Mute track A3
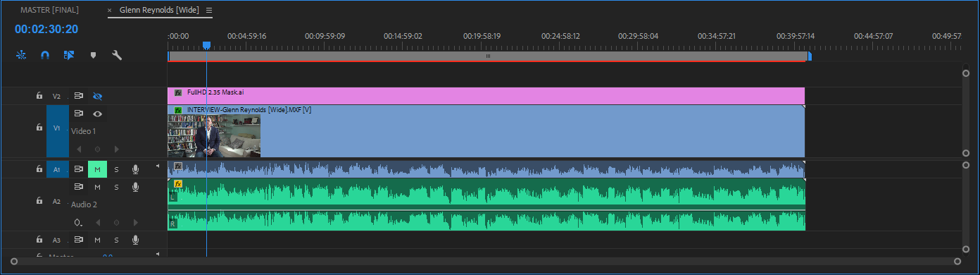Screen dimensions: 980x275 tap(98, 240)
